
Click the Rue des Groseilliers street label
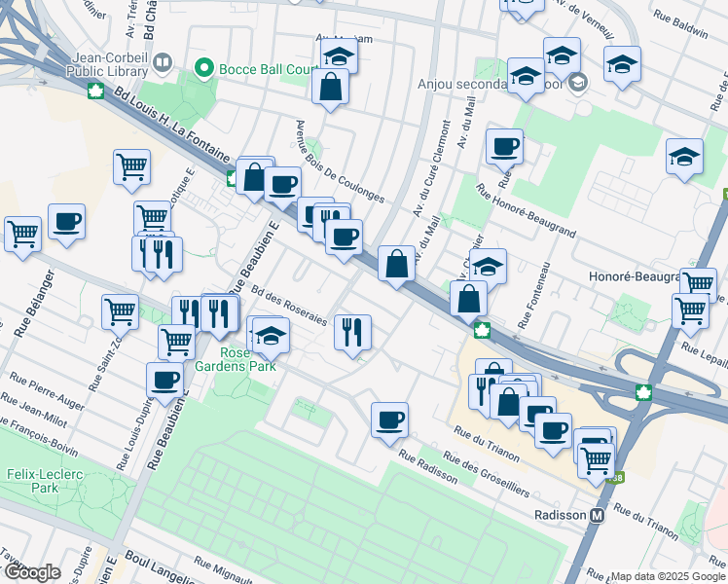[486, 474]
